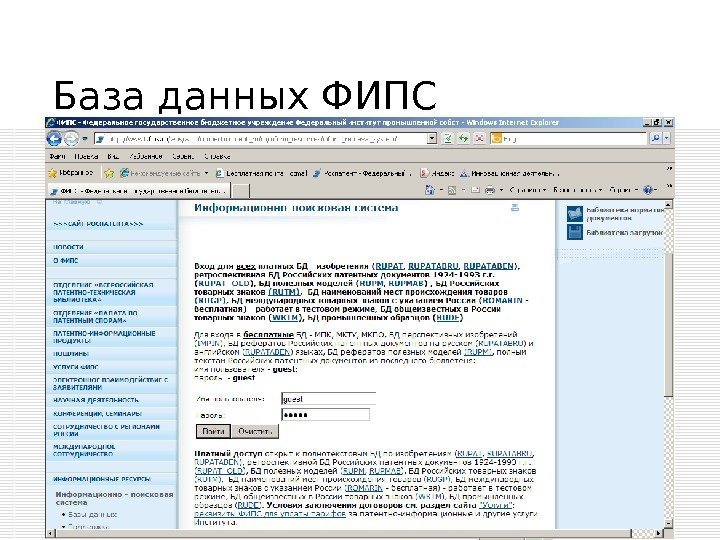Image resolution: width=720 pixels, height=540 pixels.
Task: Click the horizontal scrollbar left arrow
Action: click(x=51, y=533)
